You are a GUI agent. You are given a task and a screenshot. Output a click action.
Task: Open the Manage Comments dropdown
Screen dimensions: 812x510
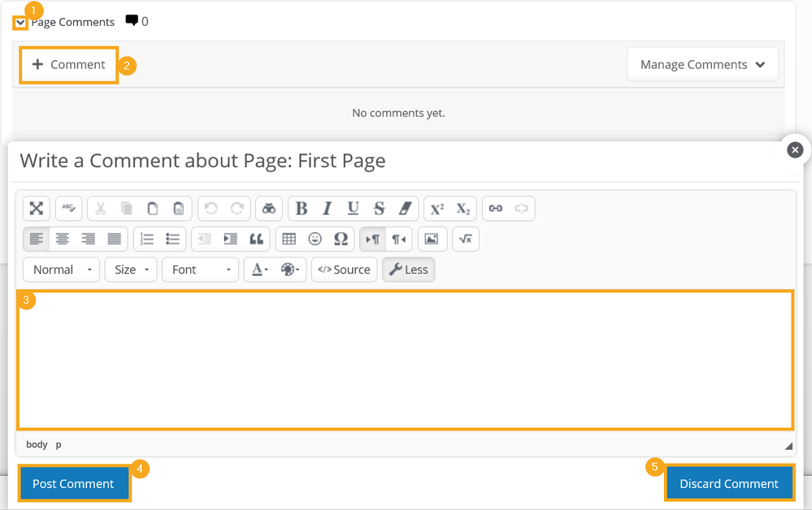click(x=702, y=64)
